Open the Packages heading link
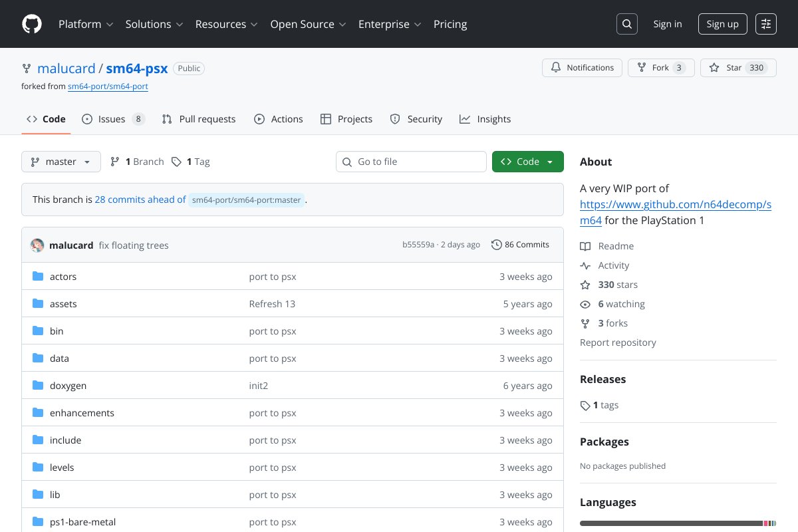798x532 pixels. (604, 442)
